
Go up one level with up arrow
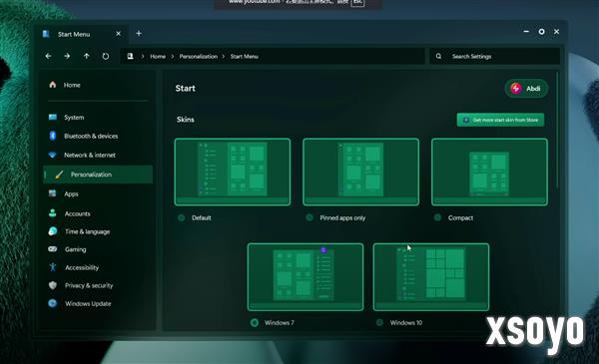pos(86,56)
